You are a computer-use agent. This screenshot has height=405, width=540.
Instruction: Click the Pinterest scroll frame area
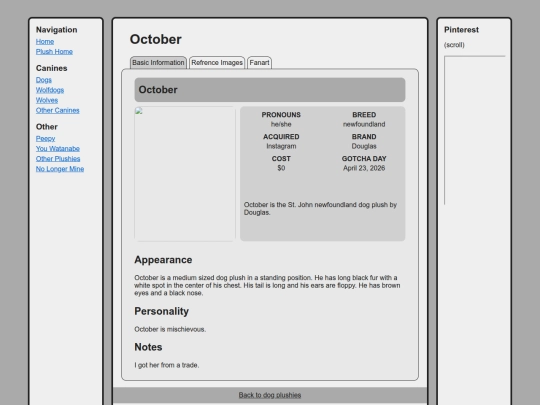pyautogui.click(x=475, y=130)
